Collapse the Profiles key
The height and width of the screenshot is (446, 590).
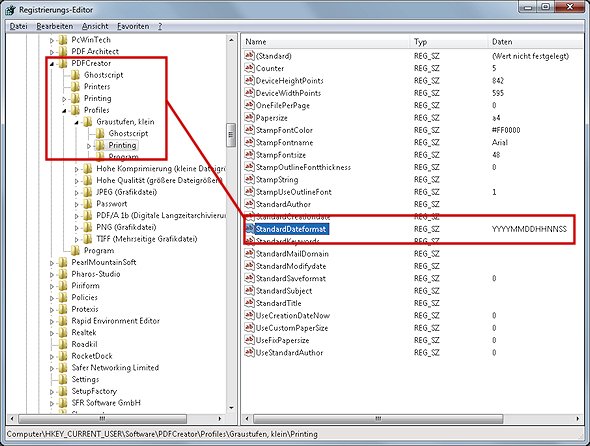(x=64, y=111)
